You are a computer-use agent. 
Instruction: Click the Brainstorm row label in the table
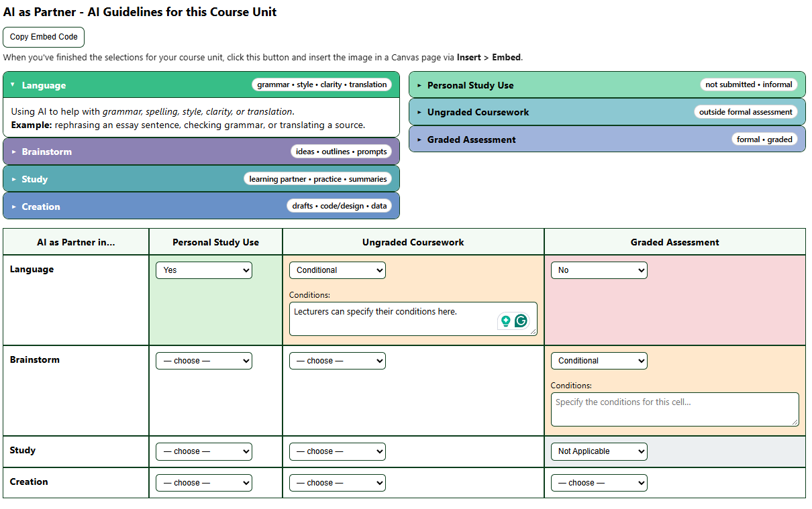click(x=35, y=359)
